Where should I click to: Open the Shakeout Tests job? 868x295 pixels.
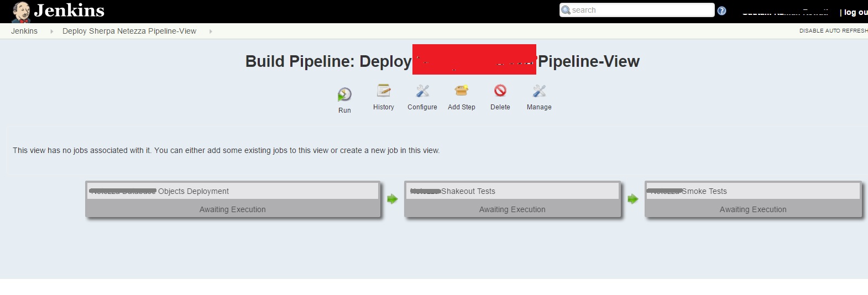468,191
